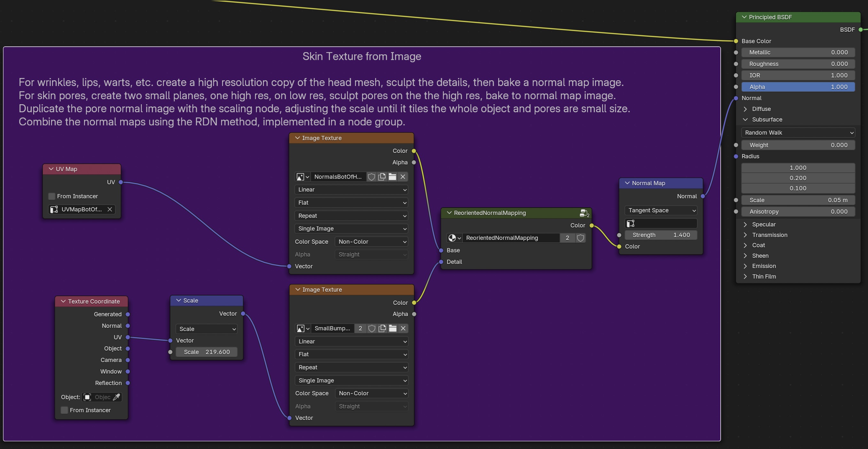Image resolution: width=868 pixels, height=449 pixels.
Task: Toggle From Instancer in Texture Coordinate node
Action: click(x=64, y=410)
